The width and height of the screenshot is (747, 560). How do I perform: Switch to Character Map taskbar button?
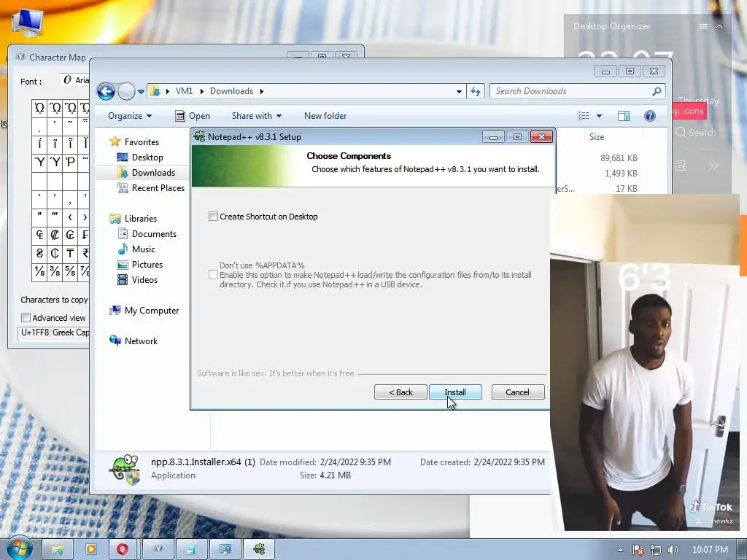[158, 550]
